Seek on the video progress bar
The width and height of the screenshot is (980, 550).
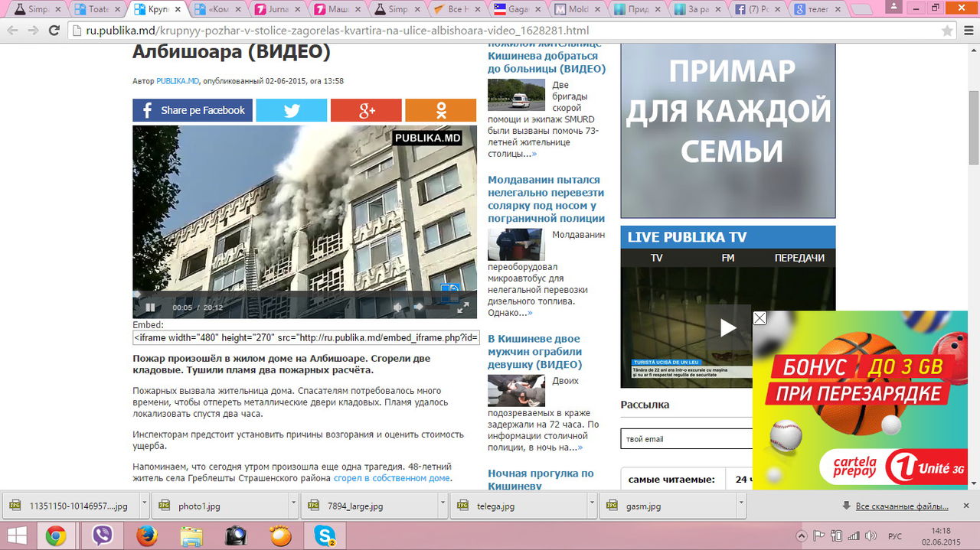pos(305,294)
